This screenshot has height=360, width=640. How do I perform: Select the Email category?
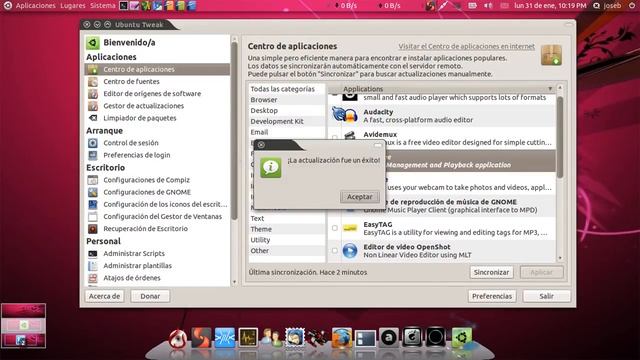pyautogui.click(x=287, y=132)
